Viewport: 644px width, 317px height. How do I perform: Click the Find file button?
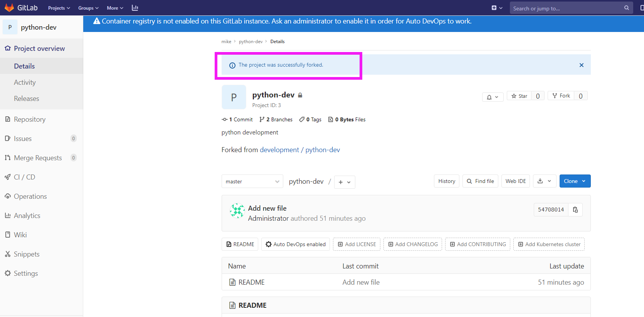480,181
